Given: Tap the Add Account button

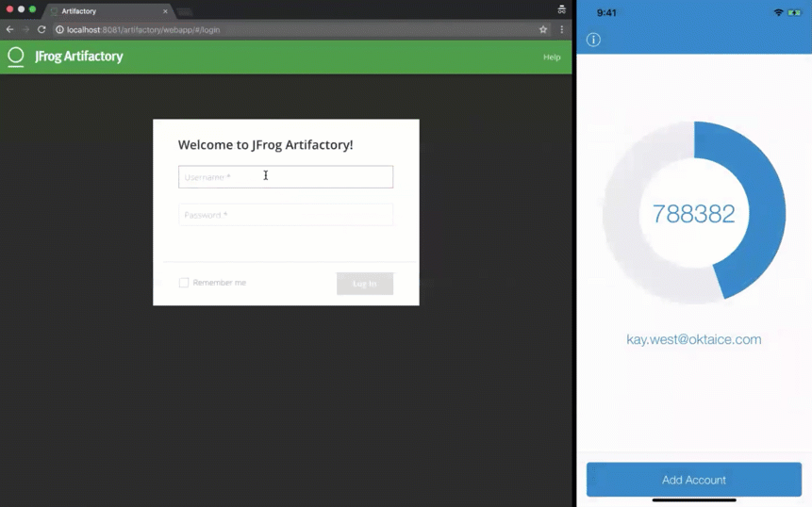Looking at the screenshot, I should coord(693,480).
